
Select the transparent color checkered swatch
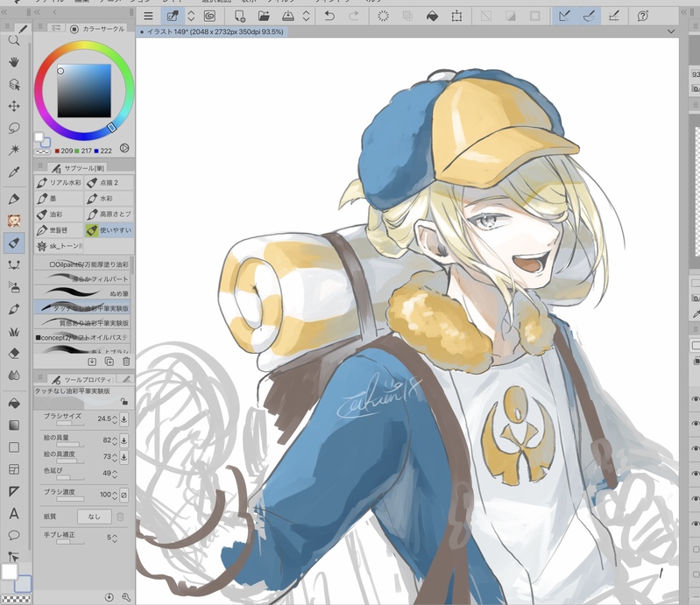[16, 599]
